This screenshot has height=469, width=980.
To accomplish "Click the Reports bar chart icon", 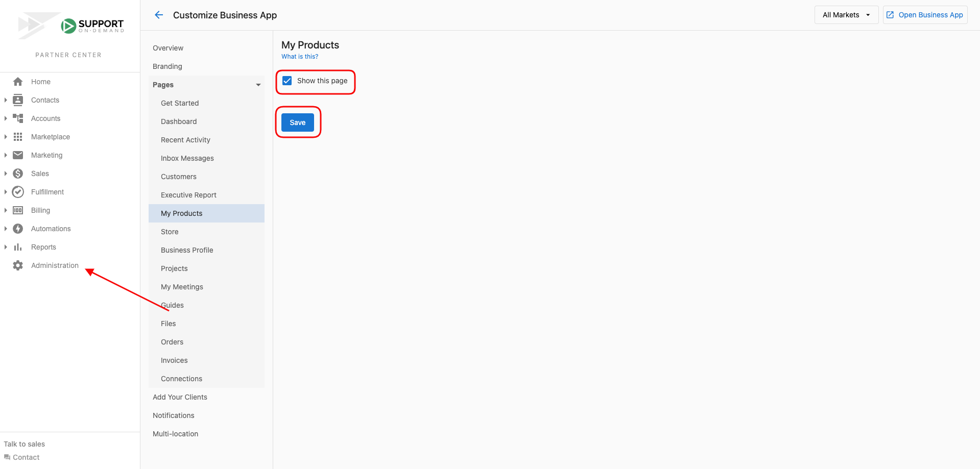I will pos(18,247).
